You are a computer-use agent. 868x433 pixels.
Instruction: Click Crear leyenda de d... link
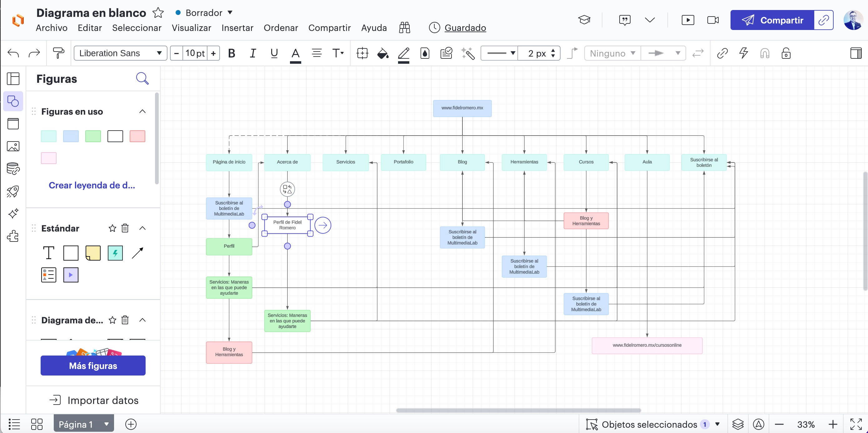point(92,185)
